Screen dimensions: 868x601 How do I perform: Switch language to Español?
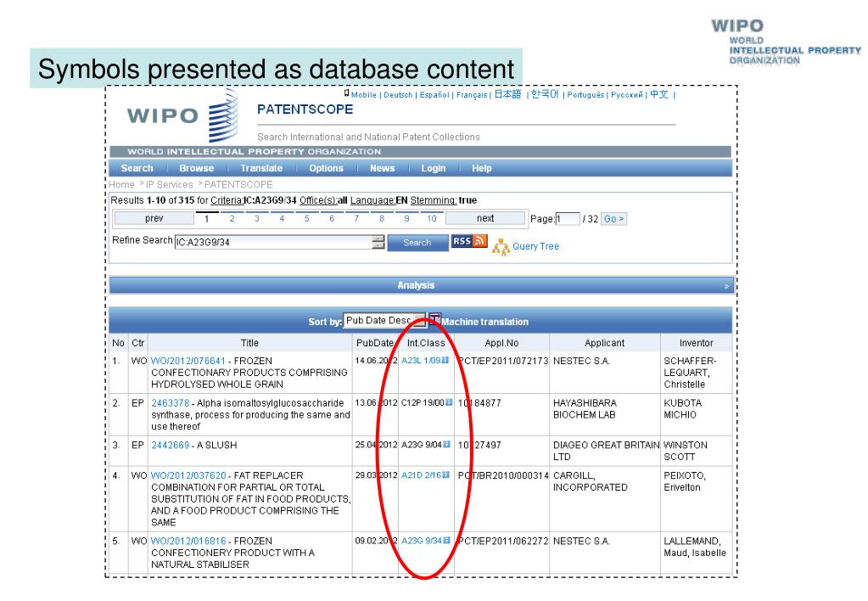pos(434,95)
